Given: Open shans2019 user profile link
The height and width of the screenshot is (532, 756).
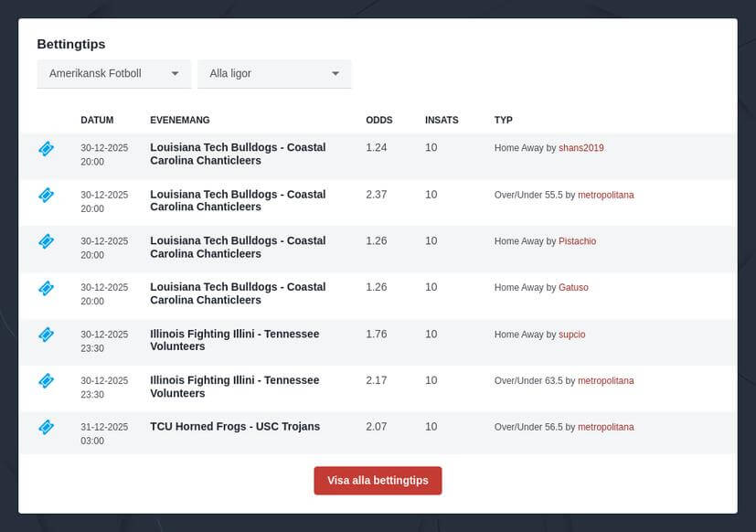Looking at the screenshot, I should tap(581, 148).
